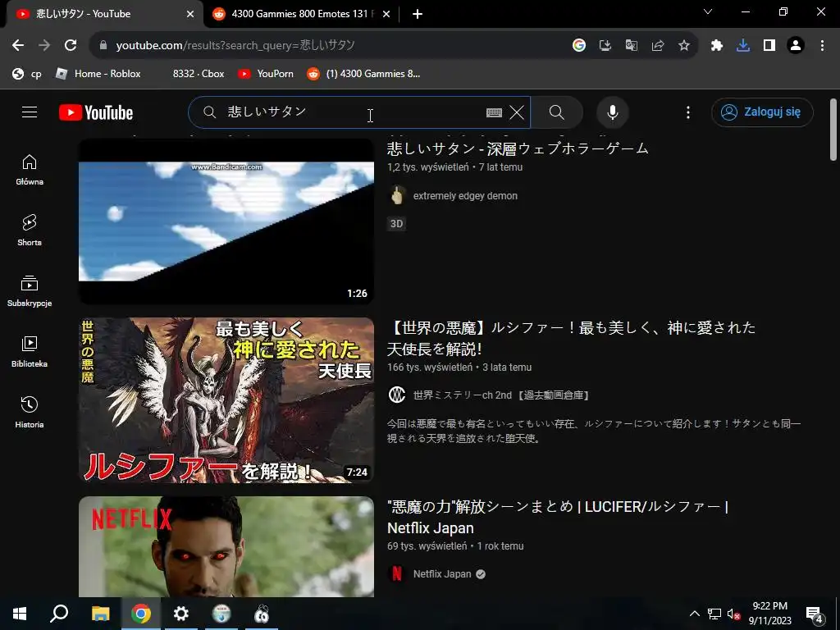Click the YouTube logo
The width and height of the screenshot is (840, 630).
point(96,112)
